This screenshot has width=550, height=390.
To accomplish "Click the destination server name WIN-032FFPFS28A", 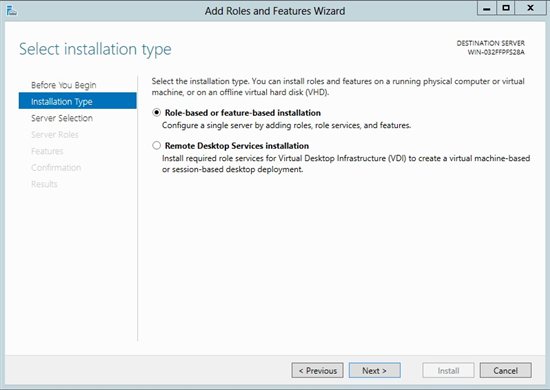I will [x=496, y=52].
